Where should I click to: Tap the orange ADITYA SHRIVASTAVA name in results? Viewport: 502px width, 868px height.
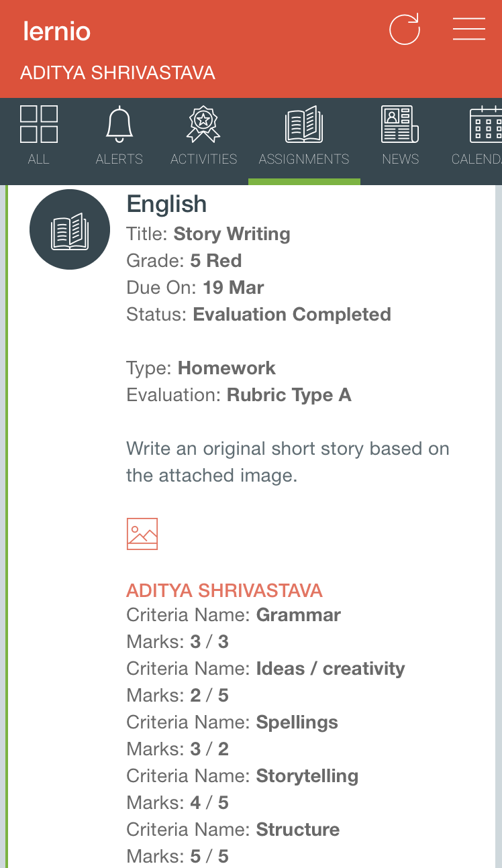(x=224, y=590)
